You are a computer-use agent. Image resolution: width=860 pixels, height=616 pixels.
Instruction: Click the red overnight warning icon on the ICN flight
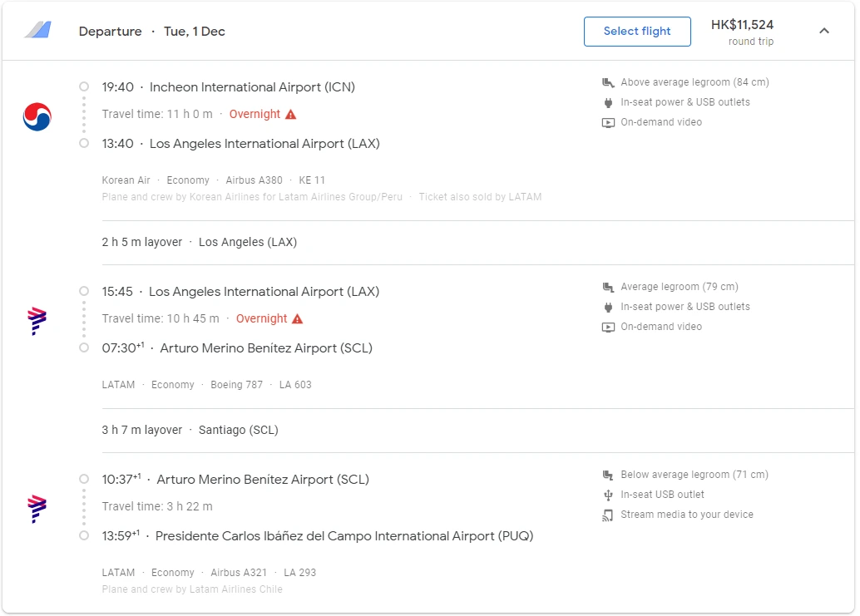(290, 114)
